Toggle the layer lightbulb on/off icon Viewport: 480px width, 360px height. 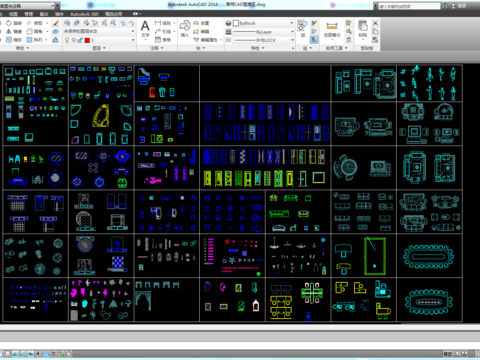pos(67,40)
